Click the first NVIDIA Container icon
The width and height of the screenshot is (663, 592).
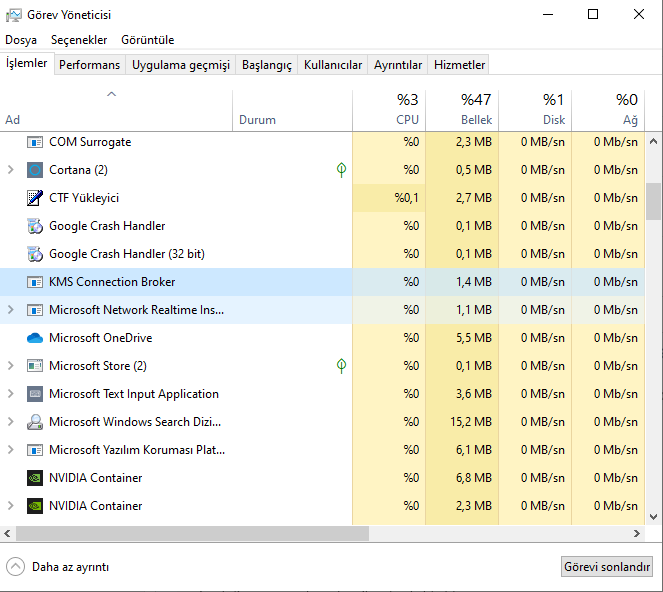click(x=35, y=478)
